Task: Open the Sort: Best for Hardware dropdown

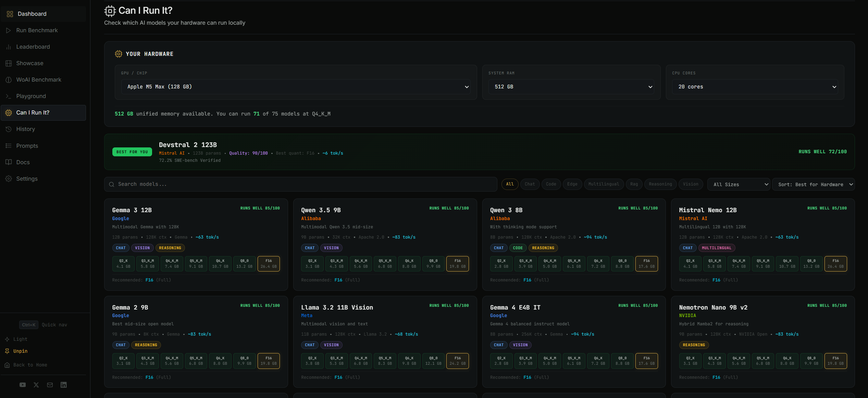Action: (x=813, y=184)
